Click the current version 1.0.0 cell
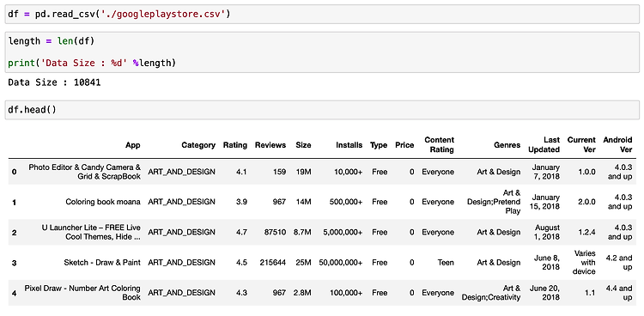This screenshot has height=316, width=644. coord(587,172)
